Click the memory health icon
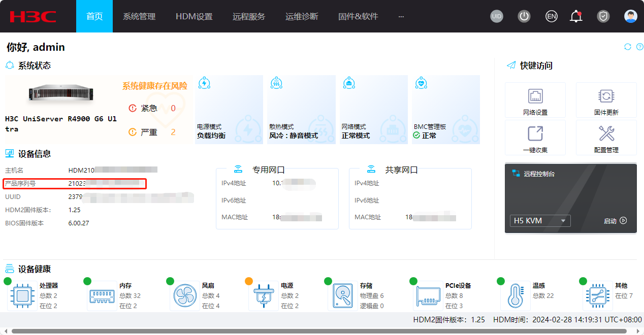Viewport: 644px width, 335px height. 102,296
